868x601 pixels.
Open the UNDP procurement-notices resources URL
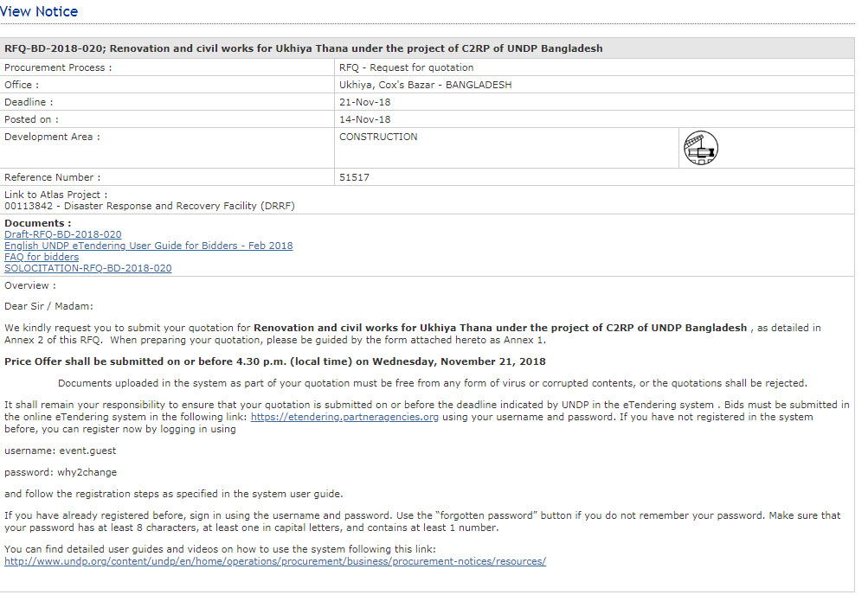pos(274,561)
